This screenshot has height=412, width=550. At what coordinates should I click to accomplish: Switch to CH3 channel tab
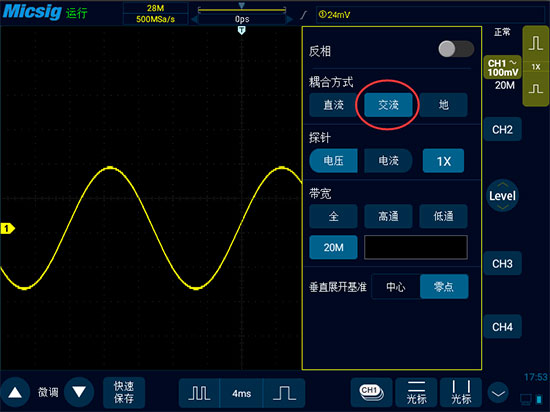[x=502, y=263]
